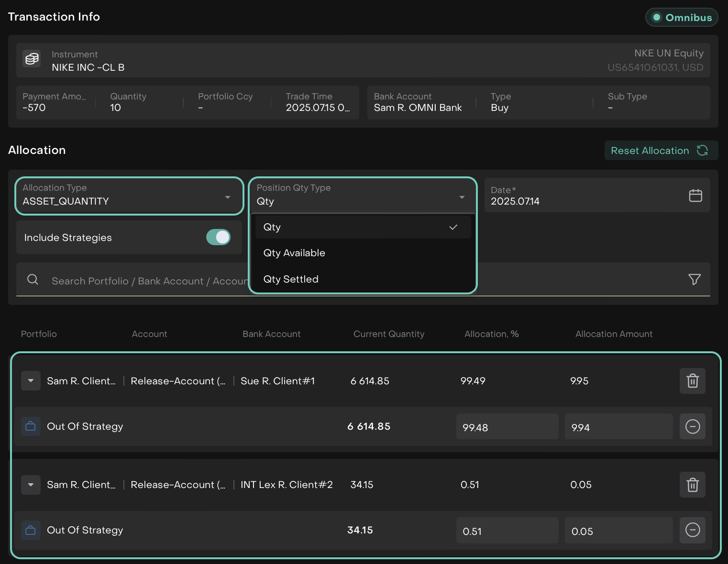Select the Qty Settled option

coord(291,280)
